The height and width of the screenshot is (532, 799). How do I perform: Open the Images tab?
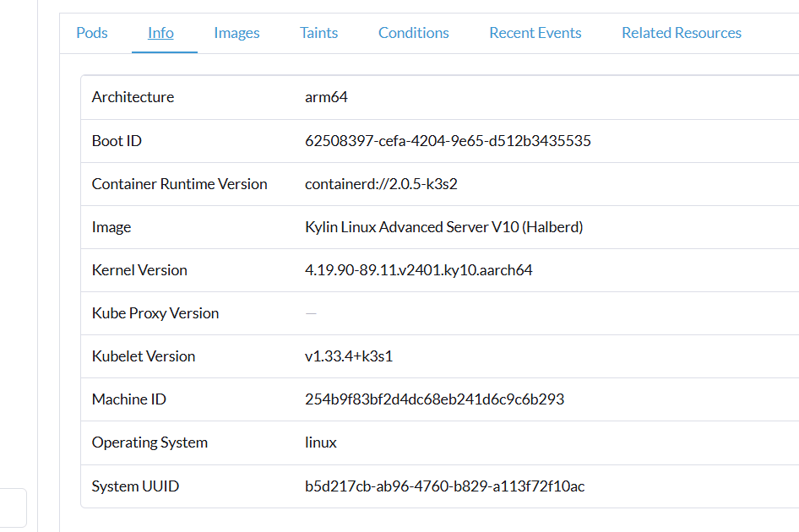click(236, 33)
